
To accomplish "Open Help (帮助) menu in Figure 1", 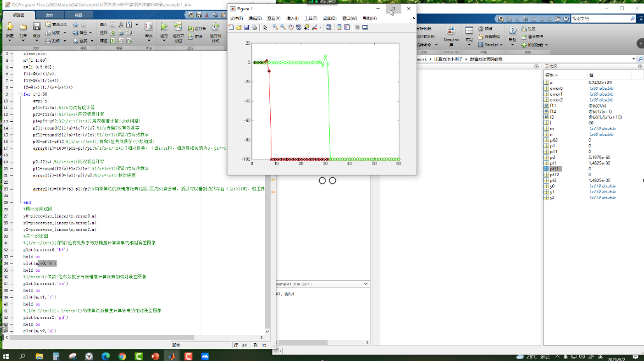I will [x=369, y=18].
